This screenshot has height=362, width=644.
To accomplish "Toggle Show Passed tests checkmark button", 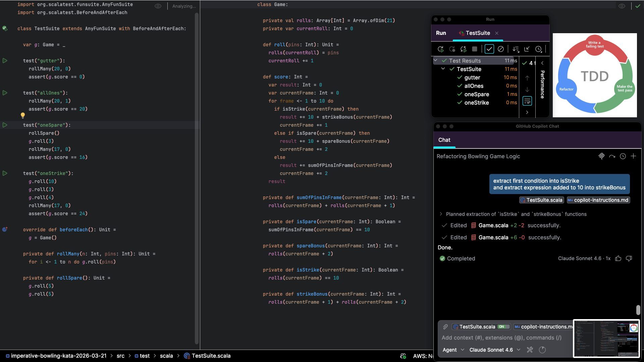I will [489, 49].
